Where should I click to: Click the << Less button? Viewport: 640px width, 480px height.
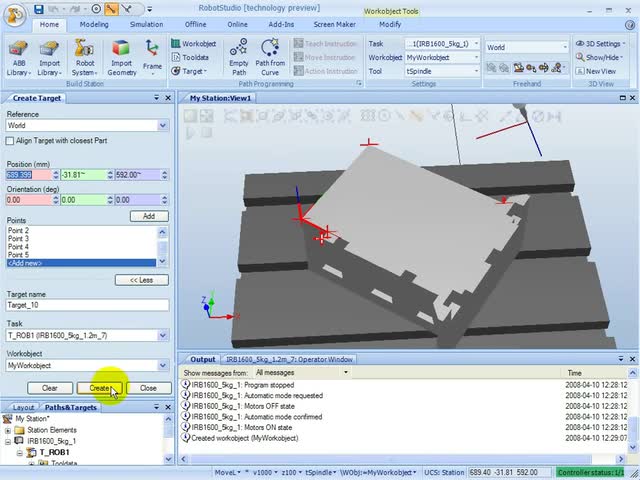click(x=142, y=280)
